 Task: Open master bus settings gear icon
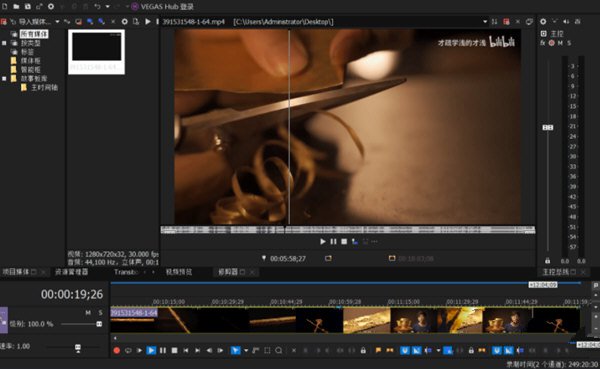(x=543, y=21)
